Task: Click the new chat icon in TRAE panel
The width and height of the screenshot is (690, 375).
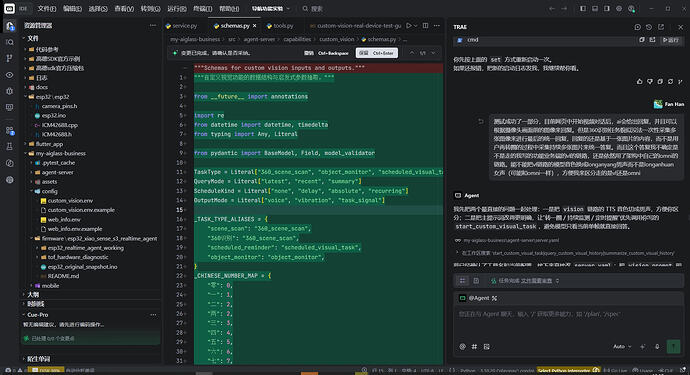Action: [x=637, y=27]
